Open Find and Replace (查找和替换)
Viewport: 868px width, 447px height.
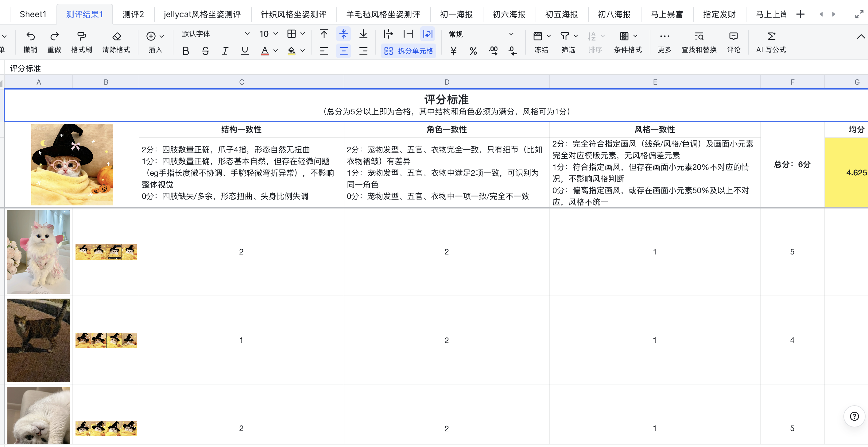699,36
